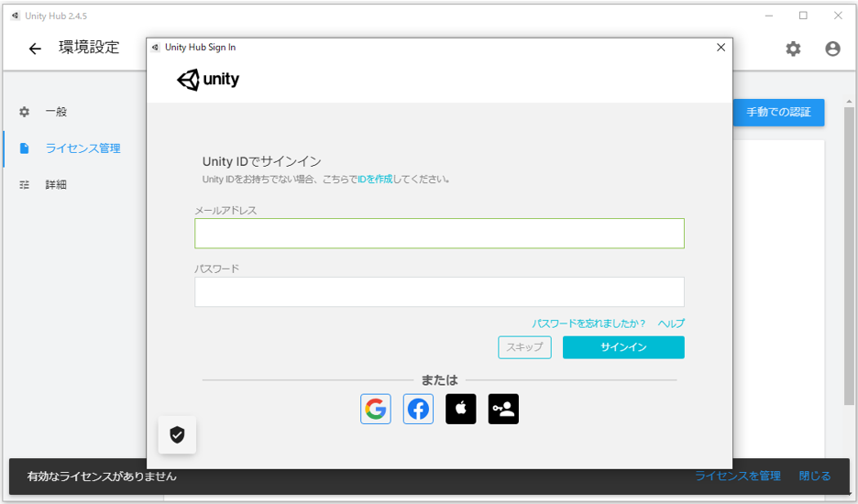
Task: Close the Unity Hub Sign In dialog
Action: pyautogui.click(x=720, y=48)
